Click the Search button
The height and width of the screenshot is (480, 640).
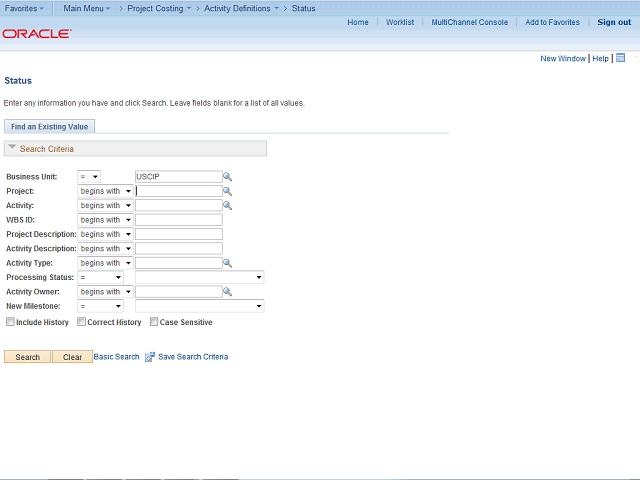tap(28, 357)
